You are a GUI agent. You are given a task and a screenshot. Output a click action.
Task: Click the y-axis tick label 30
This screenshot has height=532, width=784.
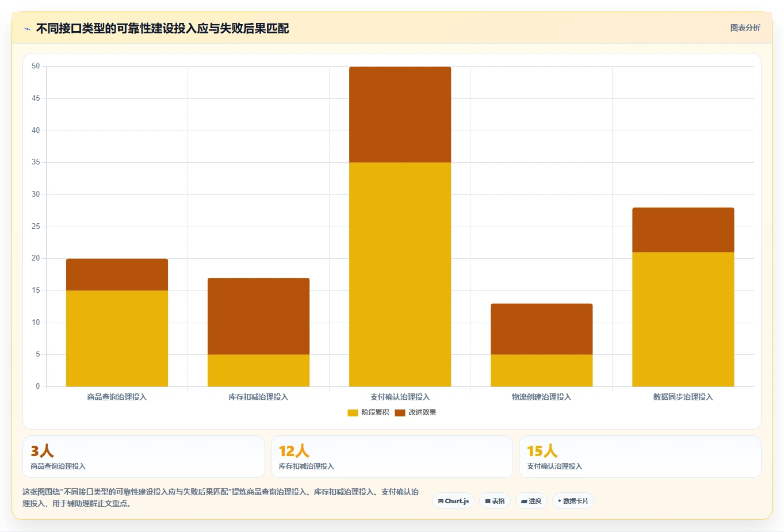click(36, 194)
